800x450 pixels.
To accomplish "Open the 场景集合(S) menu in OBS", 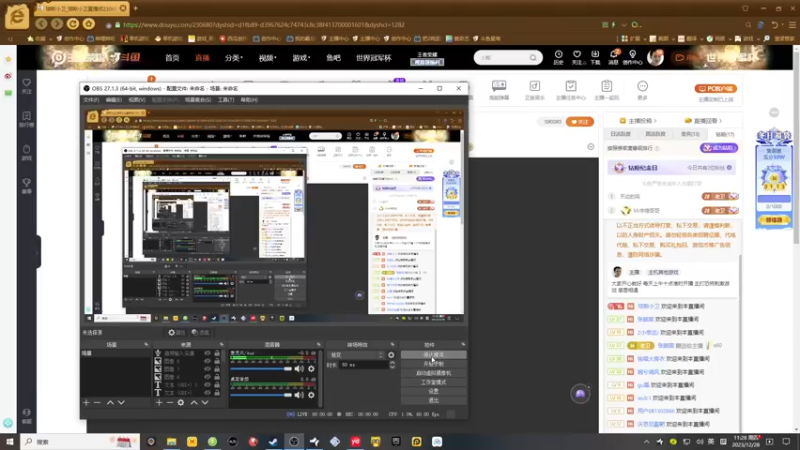I will (198, 100).
